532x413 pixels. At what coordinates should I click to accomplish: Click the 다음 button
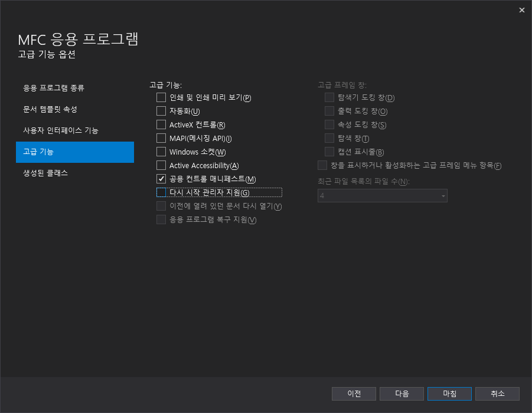[x=402, y=394]
